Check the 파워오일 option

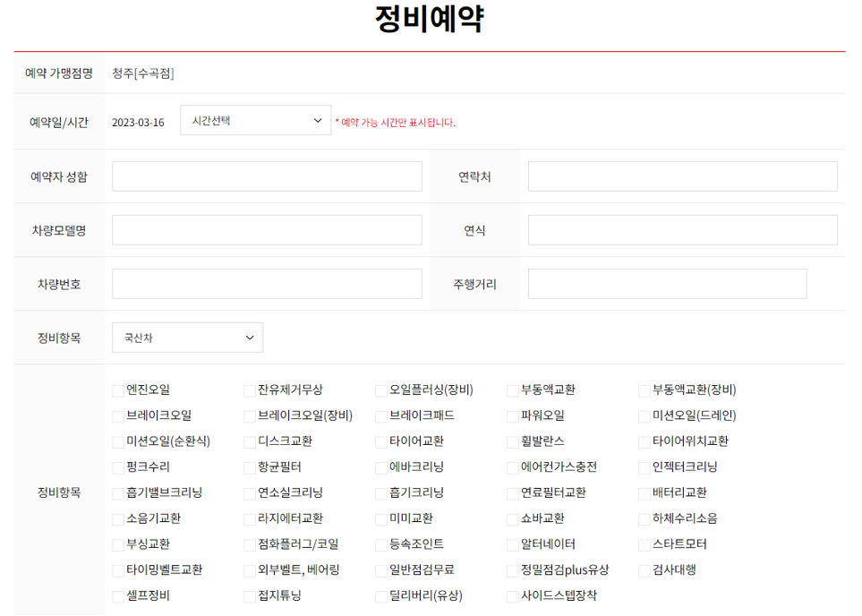(x=512, y=417)
